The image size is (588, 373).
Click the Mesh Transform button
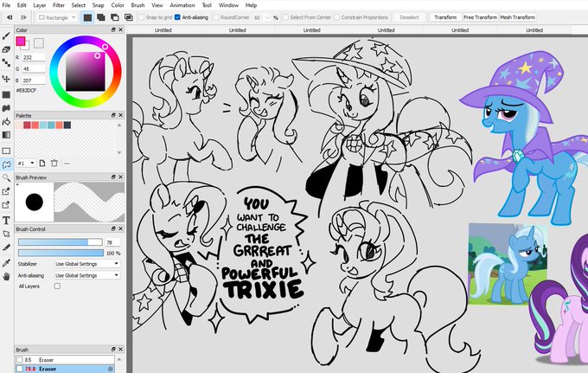(x=517, y=17)
